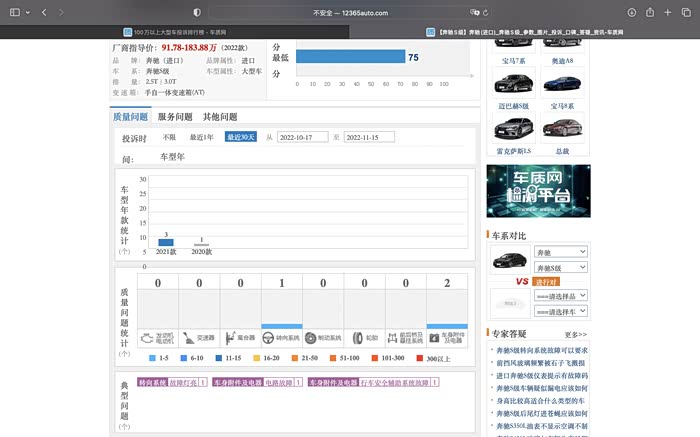700x437 pixels.
Task: Open the 更多>> link in 专家答疑
Action: pos(575,334)
